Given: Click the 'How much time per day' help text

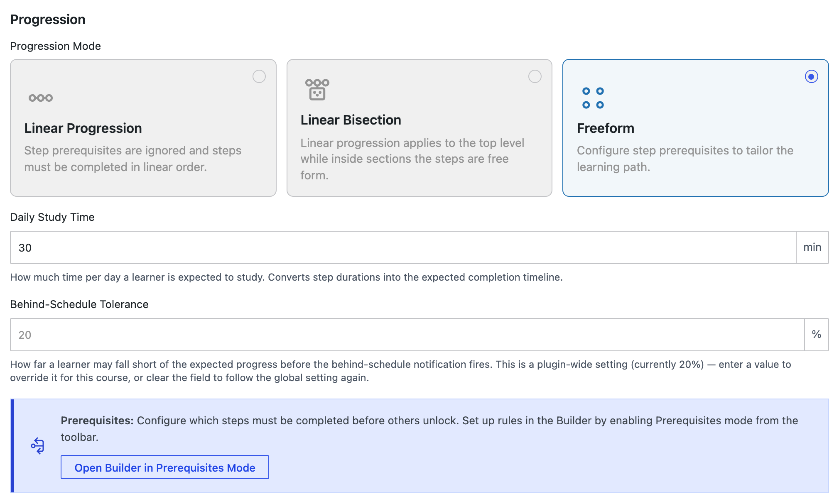Looking at the screenshot, I should coord(287,277).
